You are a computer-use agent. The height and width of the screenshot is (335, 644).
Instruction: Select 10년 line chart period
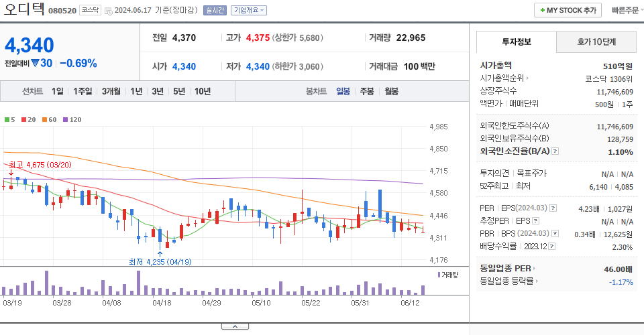coord(203,91)
